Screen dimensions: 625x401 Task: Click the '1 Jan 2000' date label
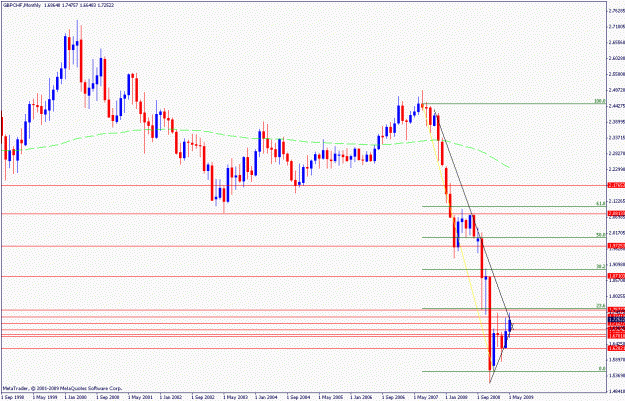tap(74, 397)
